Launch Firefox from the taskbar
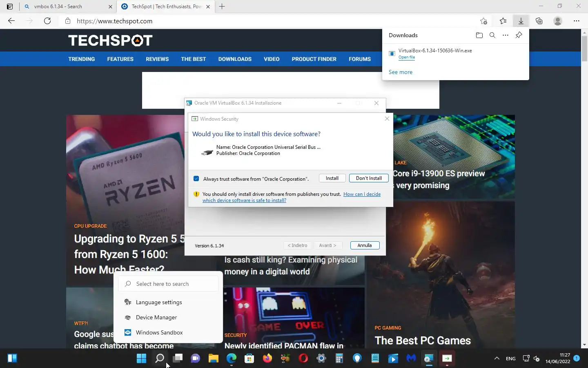The width and height of the screenshot is (588, 368). (x=267, y=359)
